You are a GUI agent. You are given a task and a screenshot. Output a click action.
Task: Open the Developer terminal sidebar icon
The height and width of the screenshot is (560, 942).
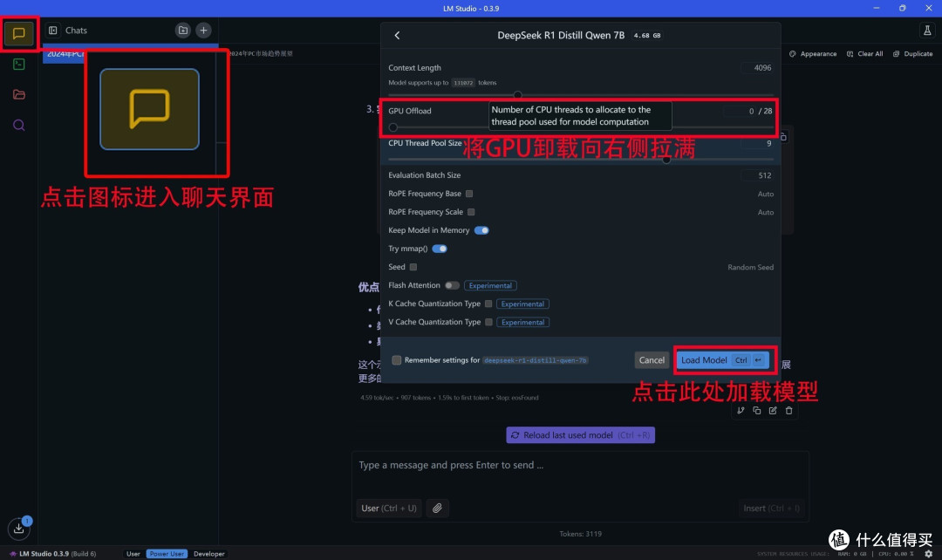click(18, 65)
